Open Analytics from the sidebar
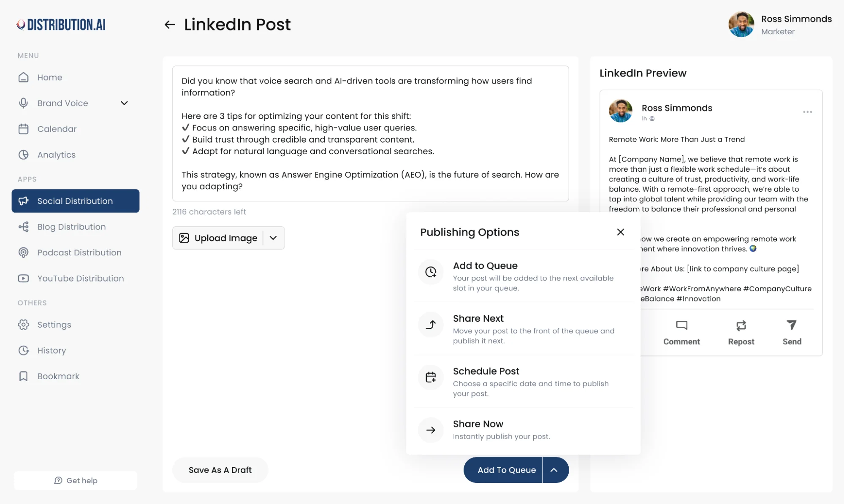844x504 pixels. [x=56, y=155]
